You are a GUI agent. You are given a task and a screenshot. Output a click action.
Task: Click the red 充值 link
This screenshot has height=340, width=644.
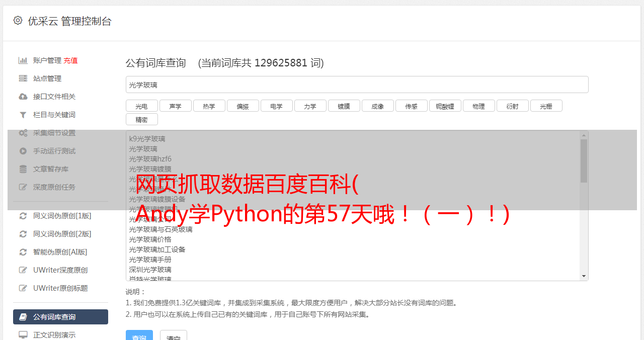click(x=70, y=60)
